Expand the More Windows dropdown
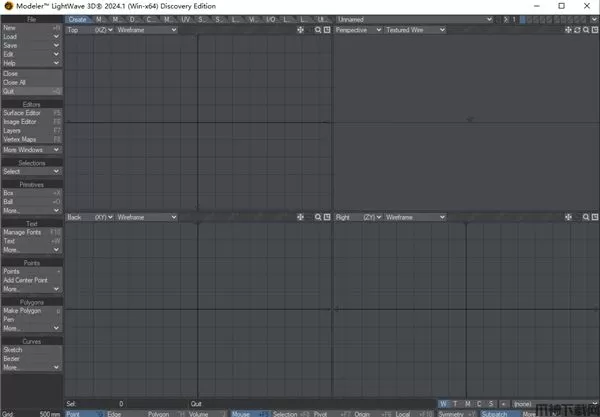Viewport: 600px width, 417px height. (32, 150)
